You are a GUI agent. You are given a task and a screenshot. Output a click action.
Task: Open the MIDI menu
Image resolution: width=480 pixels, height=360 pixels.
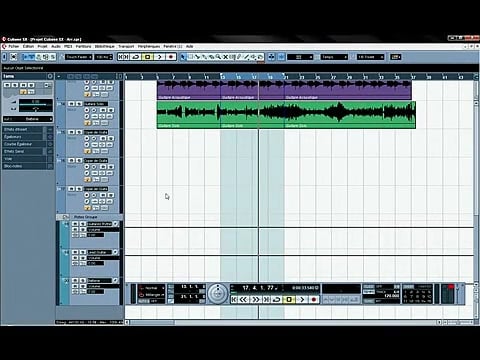tap(68, 46)
